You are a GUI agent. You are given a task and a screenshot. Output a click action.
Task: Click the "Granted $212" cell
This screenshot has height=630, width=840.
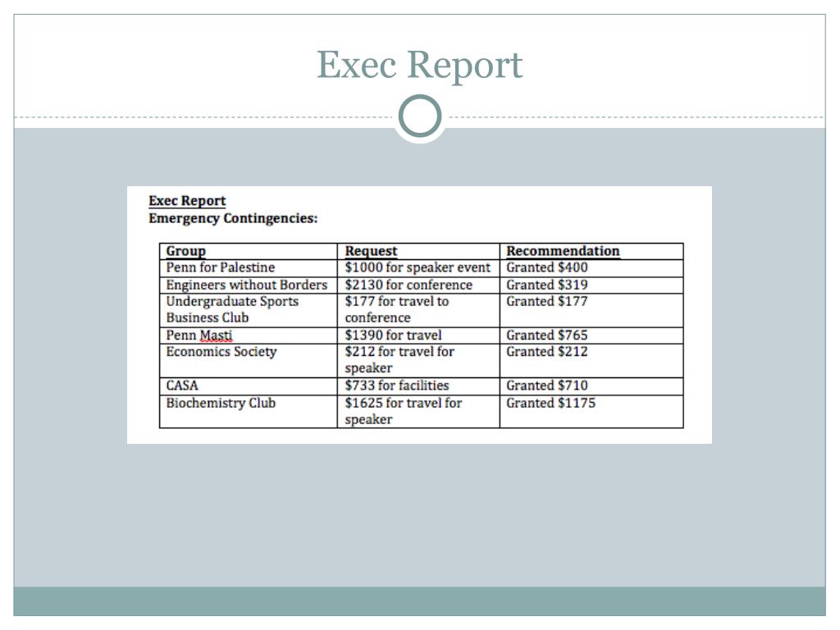coord(591,361)
